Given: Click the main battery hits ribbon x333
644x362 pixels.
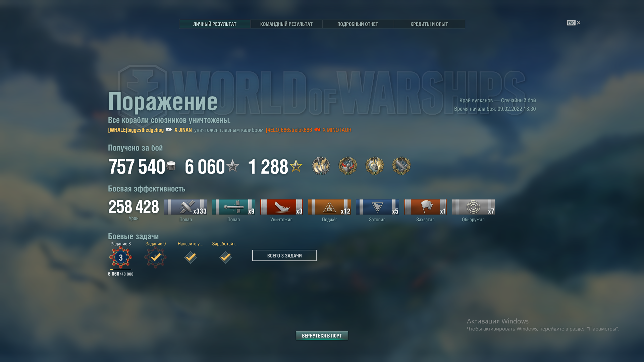Looking at the screenshot, I should tap(185, 207).
